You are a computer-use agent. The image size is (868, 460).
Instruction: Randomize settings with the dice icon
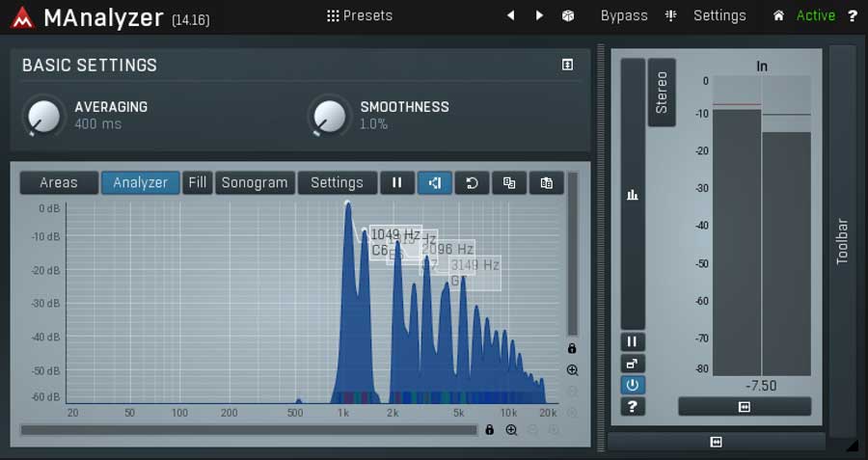(x=568, y=15)
